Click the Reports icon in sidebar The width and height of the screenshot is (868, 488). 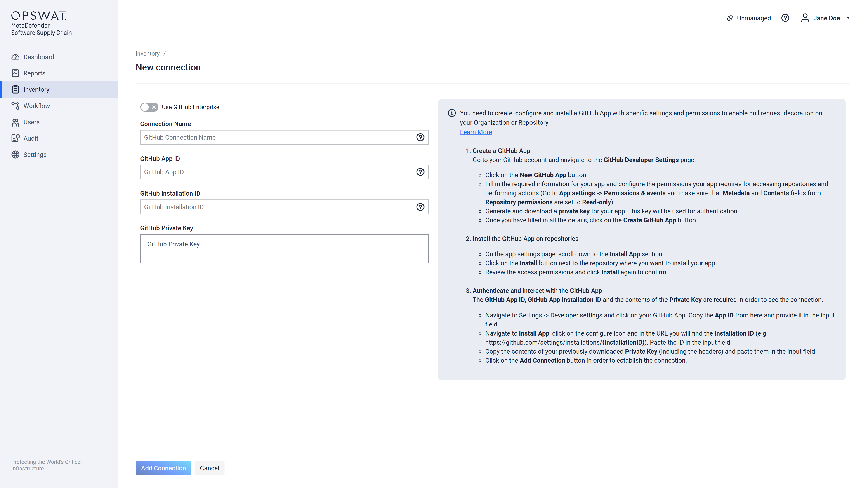(15, 73)
